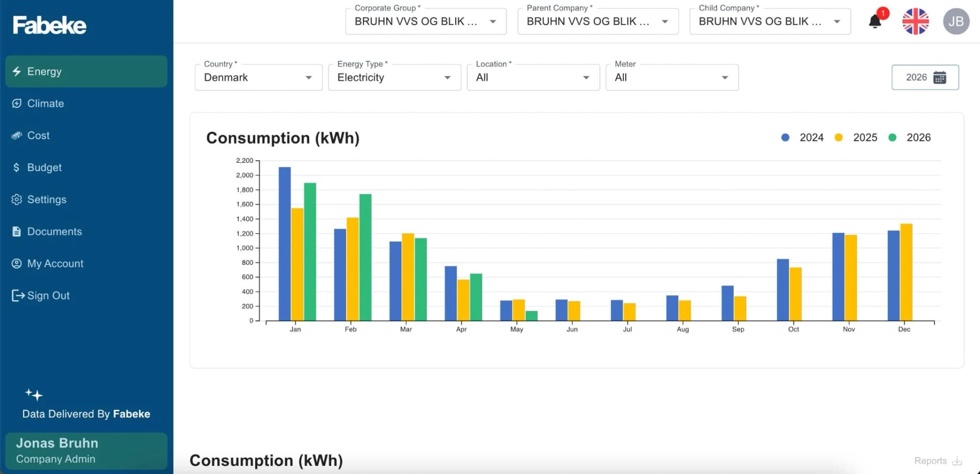Open the Country dropdown showing Denmark
This screenshot has height=474, width=980.
tap(259, 78)
